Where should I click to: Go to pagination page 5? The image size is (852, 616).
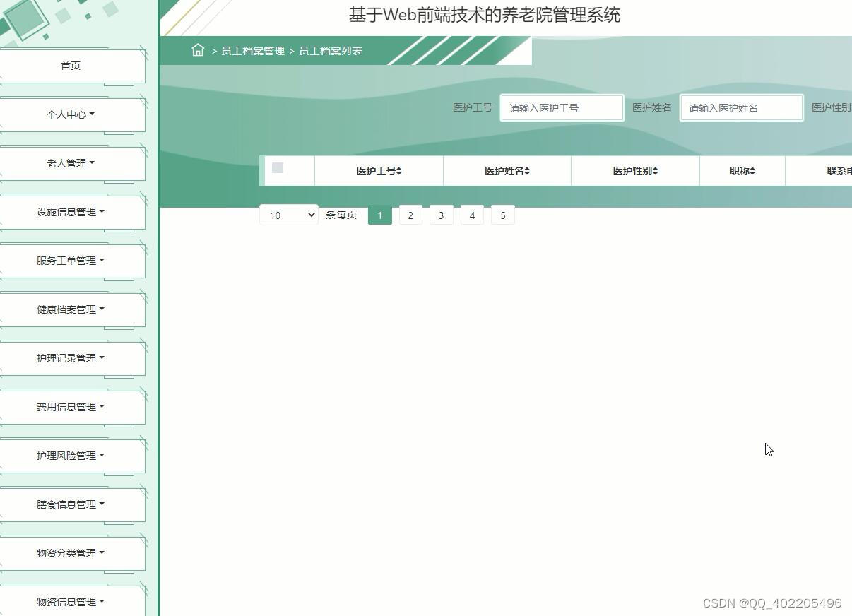[x=502, y=215]
